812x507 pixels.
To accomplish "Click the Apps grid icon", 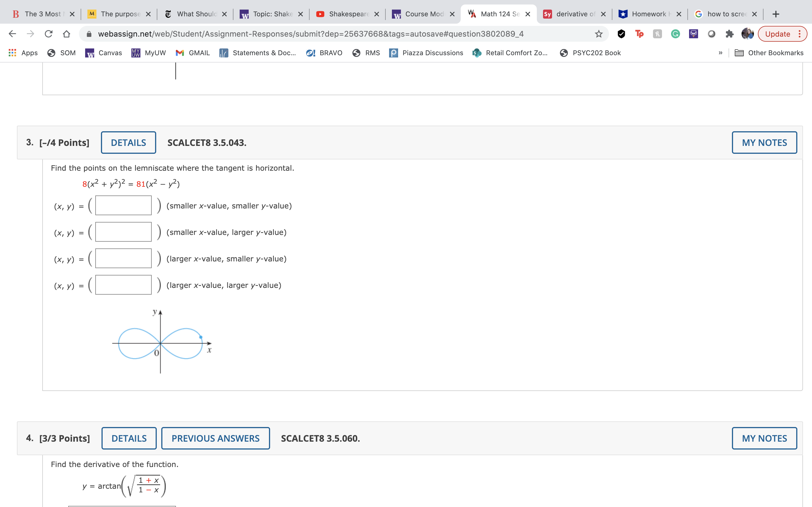I will click(12, 53).
